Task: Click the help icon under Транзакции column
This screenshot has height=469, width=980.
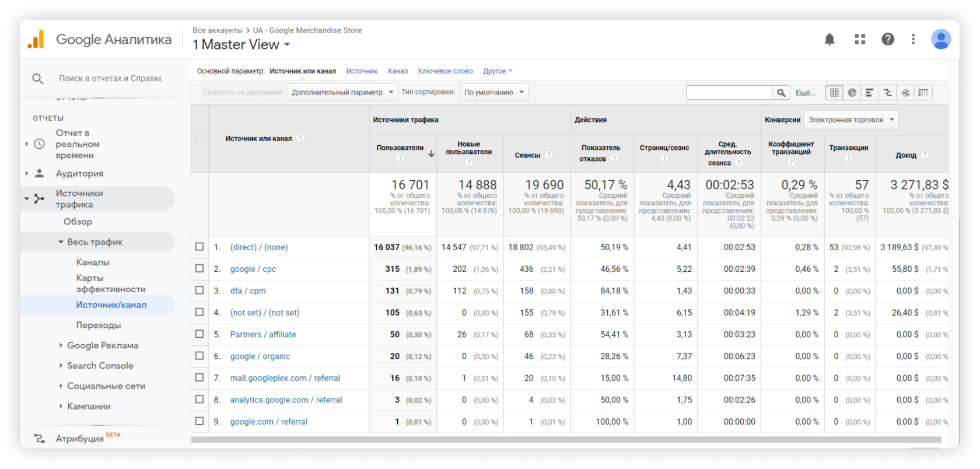Action: [849, 158]
